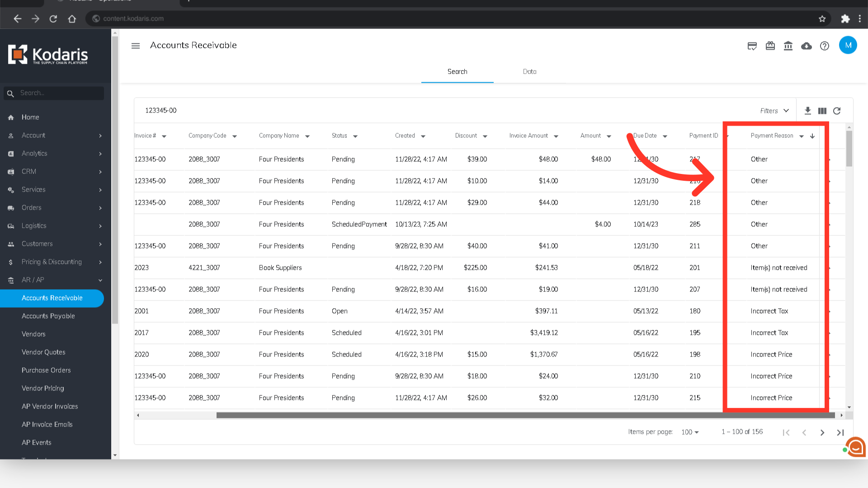Viewport: 868px width, 488px height.
Task: Jump to last page of results
Action: [x=840, y=432]
